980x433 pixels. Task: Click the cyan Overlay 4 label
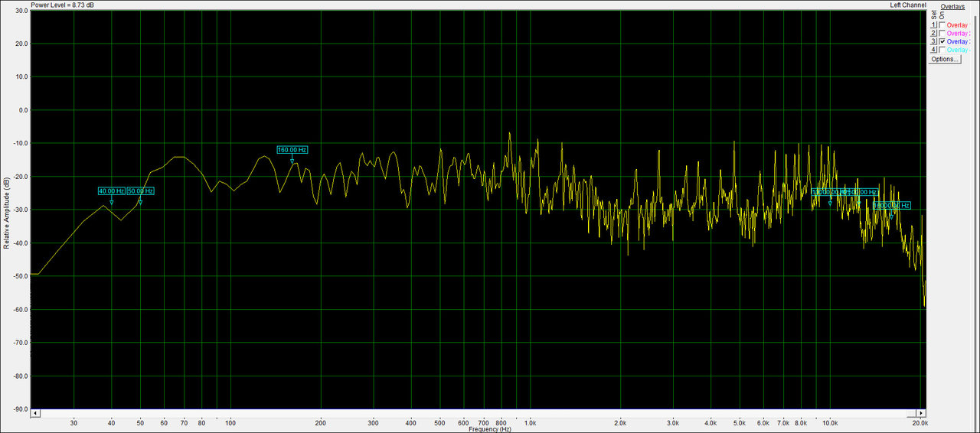958,50
